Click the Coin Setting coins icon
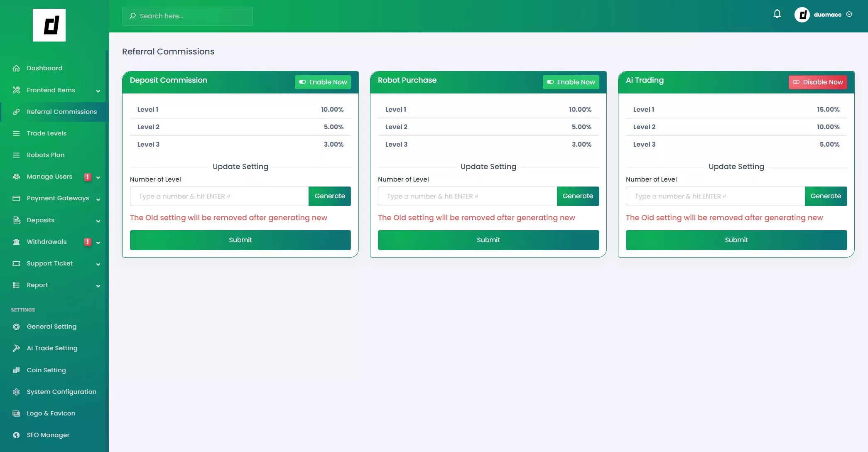 coord(16,370)
